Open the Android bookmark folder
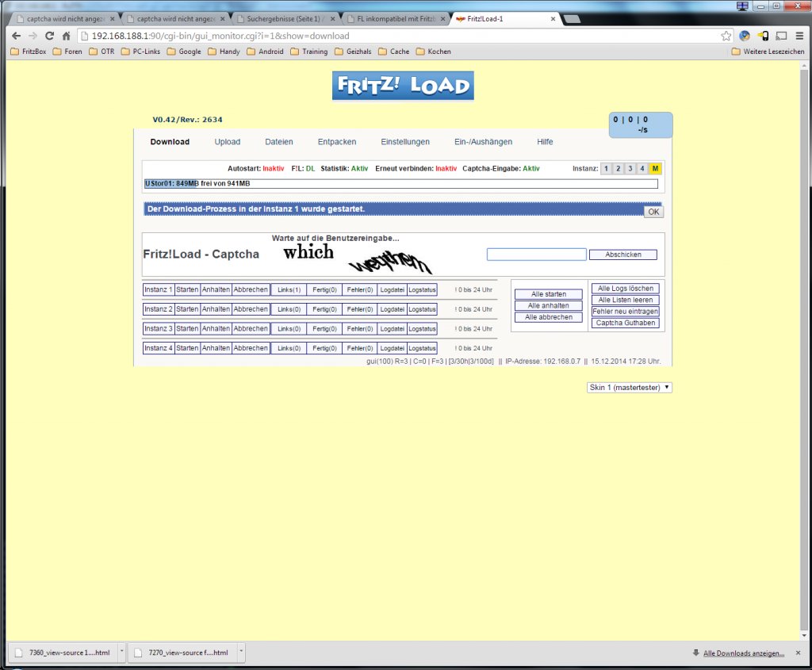This screenshot has width=812, height=670. pos(265,52)
